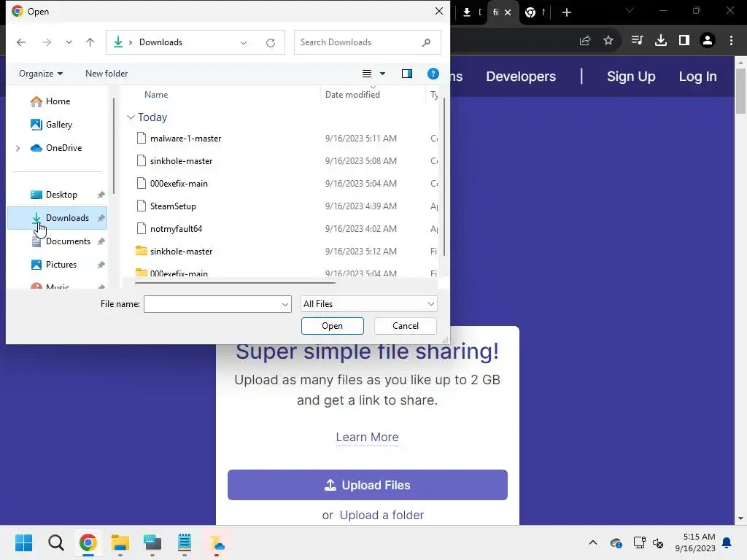Expand the address bar path dropdown
747x560 pixels.
coord(244,43)
